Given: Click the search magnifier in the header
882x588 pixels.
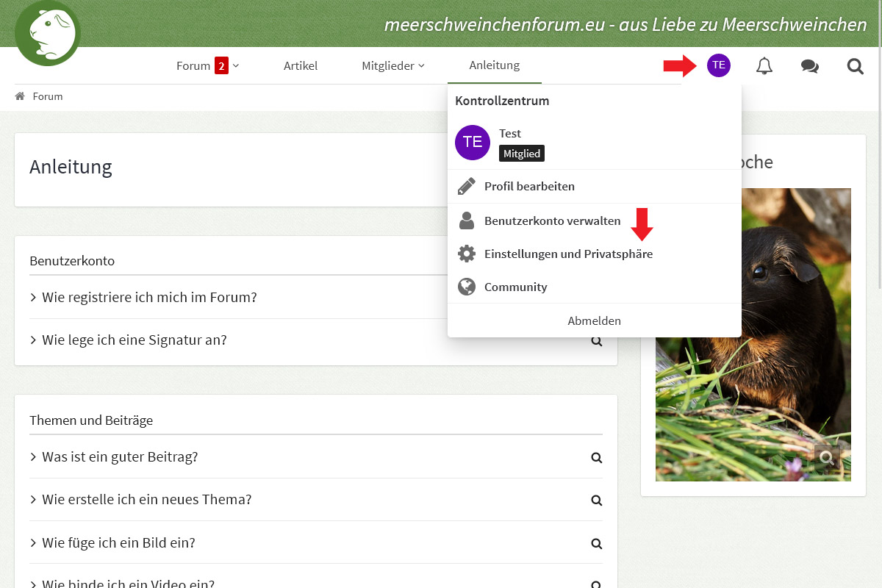Looking at the screenshot, I should (x=855, y=66).
